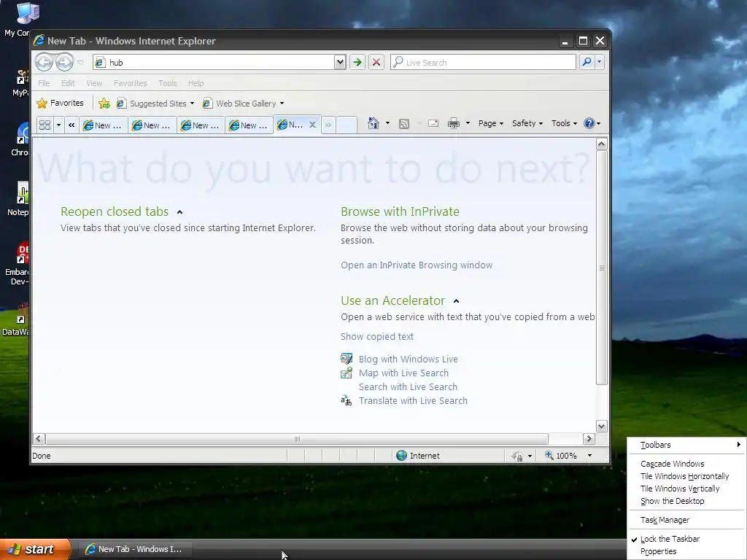The width and height of the screenshot is (747, 560).
Task: Switch to the first New tab
Action: (104, 125)
